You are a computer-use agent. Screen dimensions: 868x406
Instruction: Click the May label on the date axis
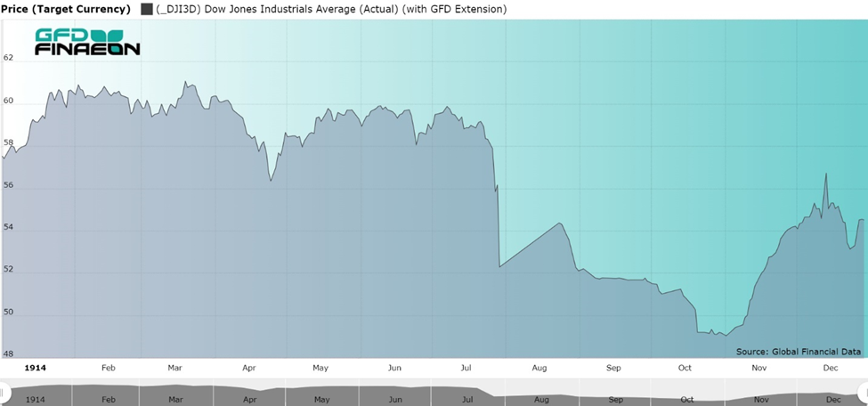[x=320, y=368]
